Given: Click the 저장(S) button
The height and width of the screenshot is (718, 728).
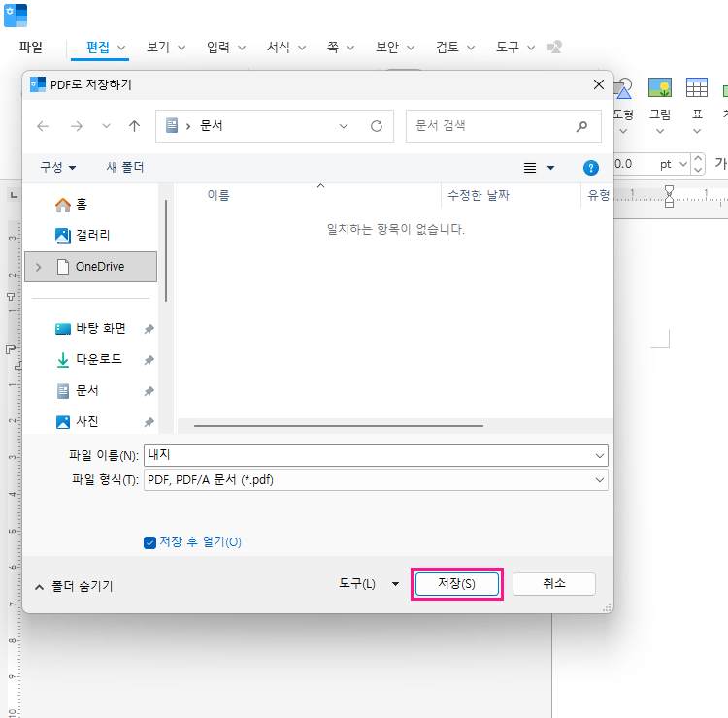Looking at the screenshot, I should (x=456, y=583).
